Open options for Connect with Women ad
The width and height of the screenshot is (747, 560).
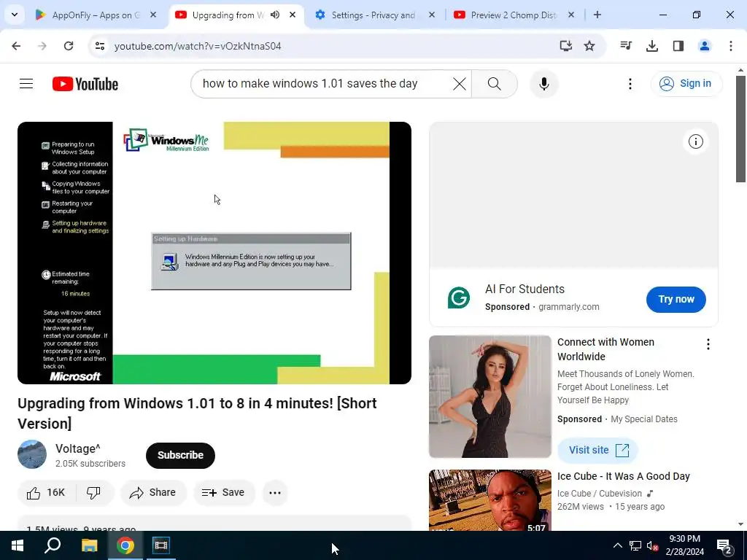tap(708, 344)
